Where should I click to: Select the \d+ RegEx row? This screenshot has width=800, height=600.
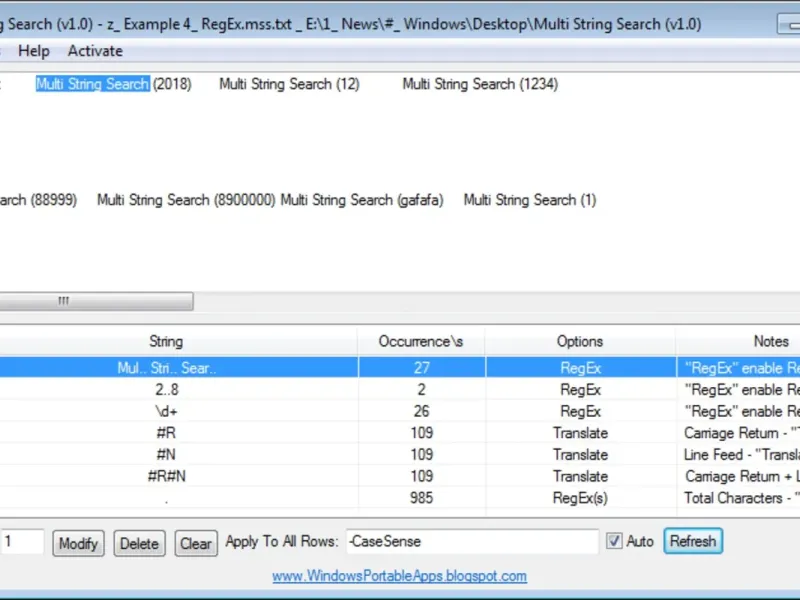pyautogui.click(x=400, y=411)
